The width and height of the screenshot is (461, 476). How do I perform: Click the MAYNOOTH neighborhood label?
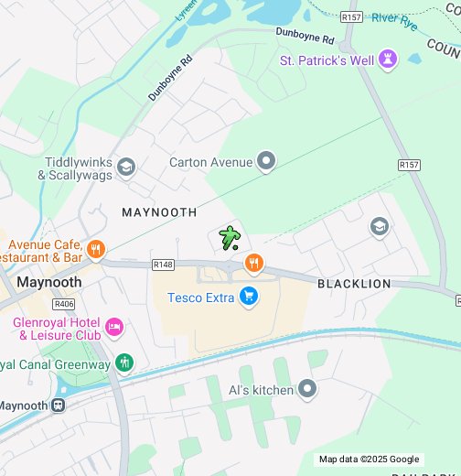[159, 212]
